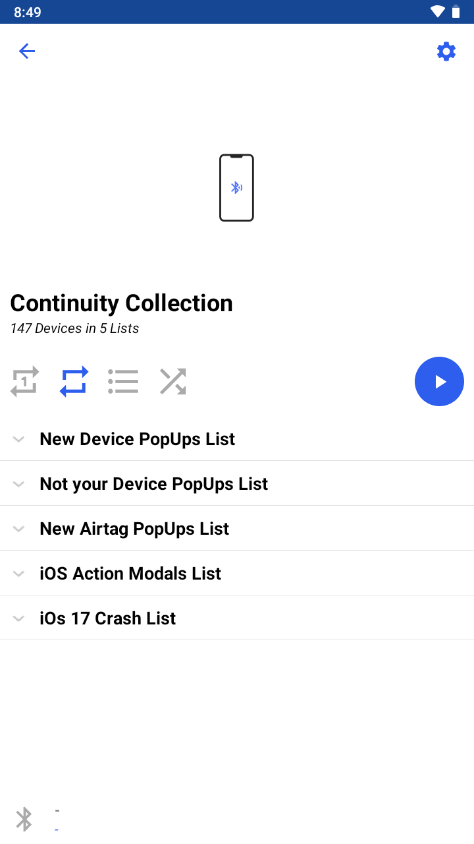Screen dimensions: 474x844
Task: Start advertising with the blue play button
Action: (x=439, y=382)
